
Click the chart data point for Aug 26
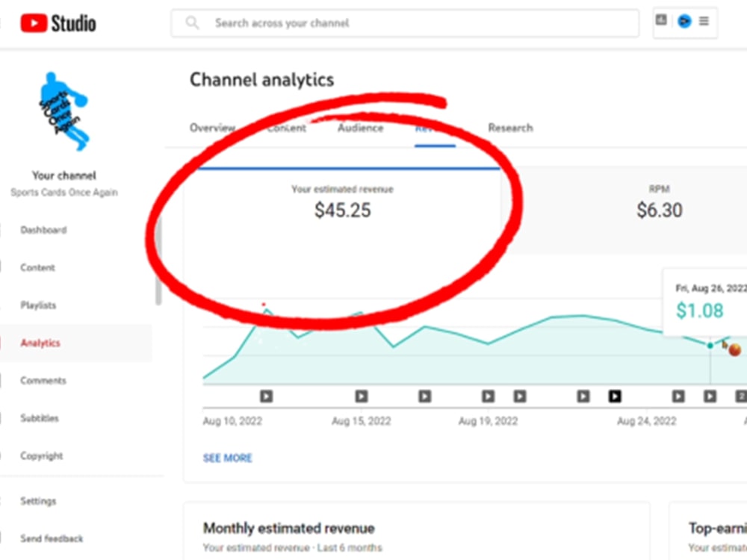pyautogui.click(x=710, y=346)
